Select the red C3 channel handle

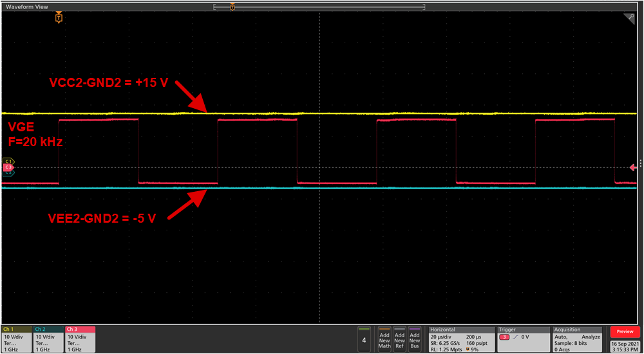pos(8,167)
